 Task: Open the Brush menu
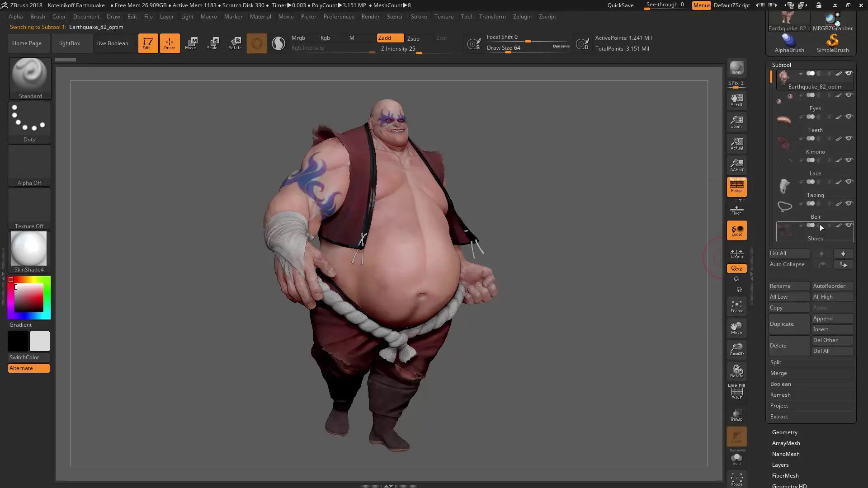(x=38, y=17)
